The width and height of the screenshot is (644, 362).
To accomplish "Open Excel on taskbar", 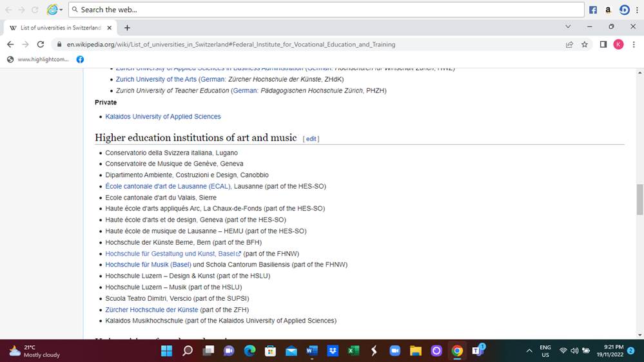I will point(353,351).
